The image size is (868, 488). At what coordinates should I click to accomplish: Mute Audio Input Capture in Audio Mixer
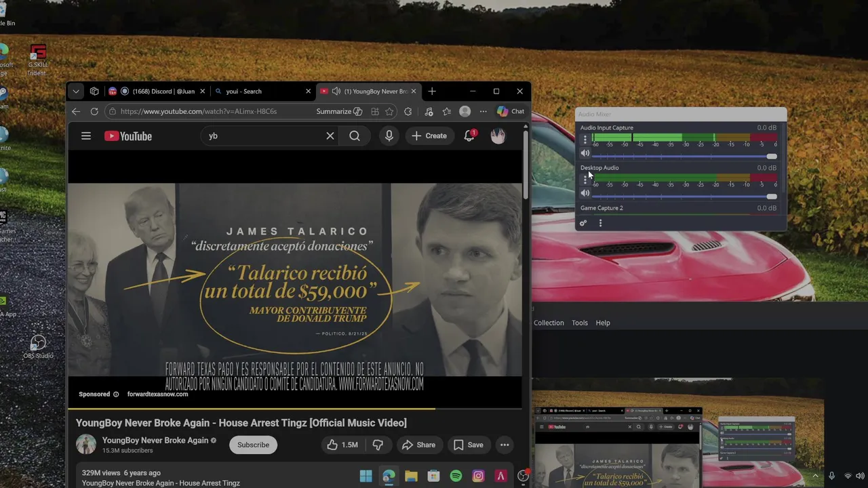pyautogui.click(x=585, y=153)
